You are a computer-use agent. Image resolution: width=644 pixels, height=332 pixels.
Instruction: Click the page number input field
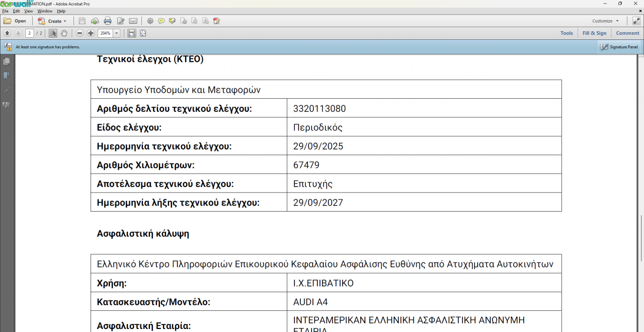point(29,33)
